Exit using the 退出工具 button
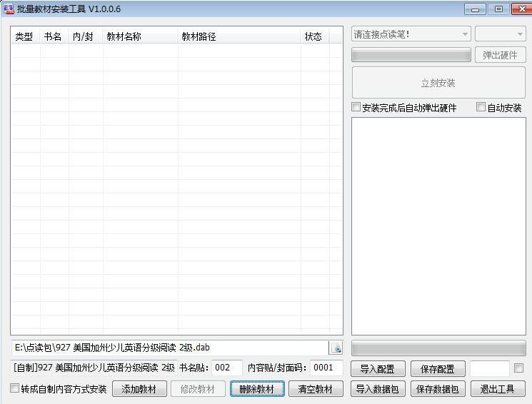The height and width of the screenshot is (404, 532). pyautogui.click(x=498, y=389)
